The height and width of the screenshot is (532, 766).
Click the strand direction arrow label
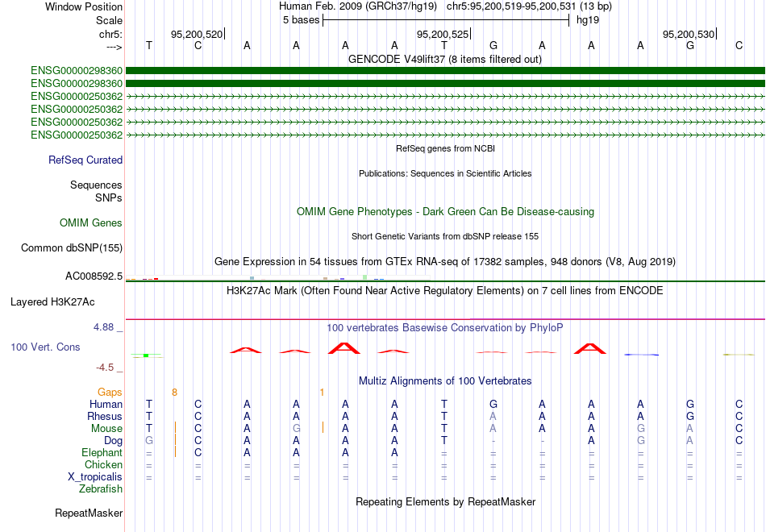coord(114,47)
